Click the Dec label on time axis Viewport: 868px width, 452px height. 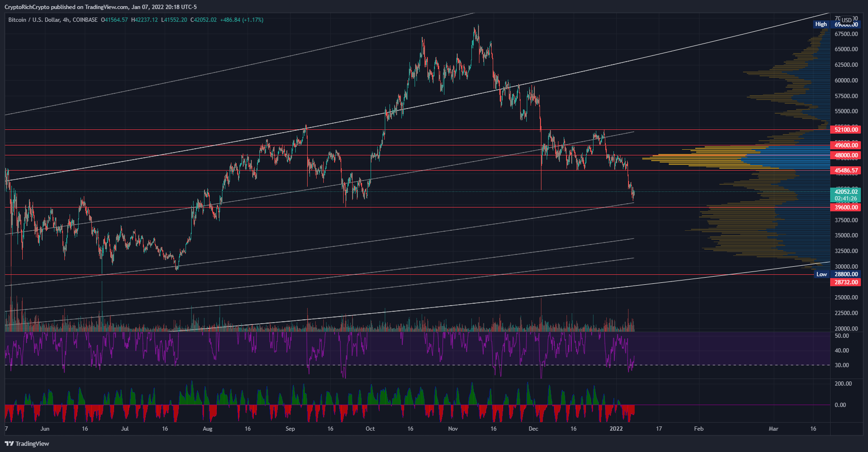(x=533, y=429)
